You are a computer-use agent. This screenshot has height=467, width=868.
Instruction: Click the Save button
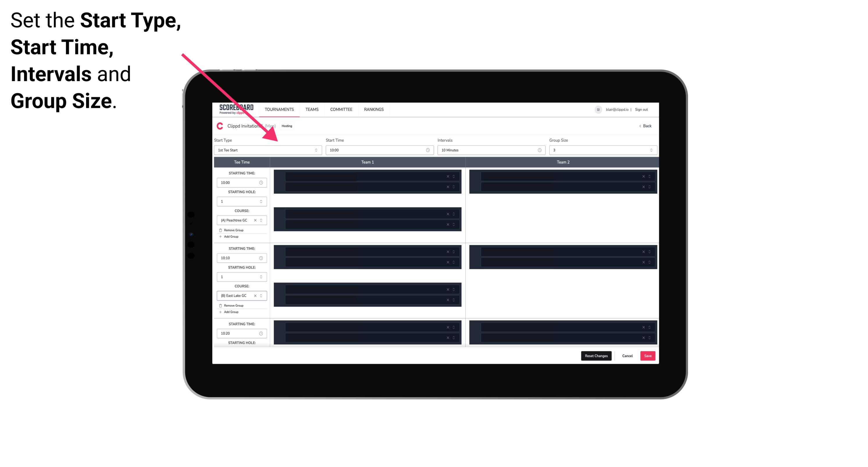pos(648,355)
